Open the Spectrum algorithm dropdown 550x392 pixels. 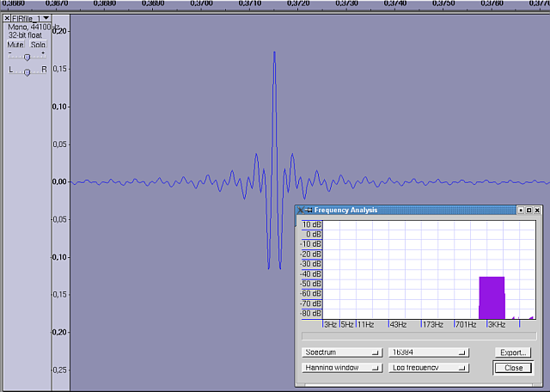(342, 352)
